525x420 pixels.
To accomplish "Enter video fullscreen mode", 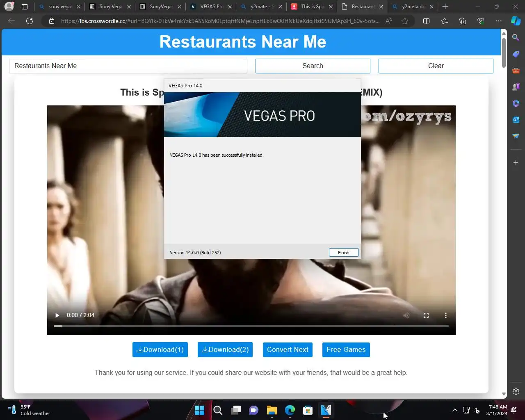I will pos(426,315).
